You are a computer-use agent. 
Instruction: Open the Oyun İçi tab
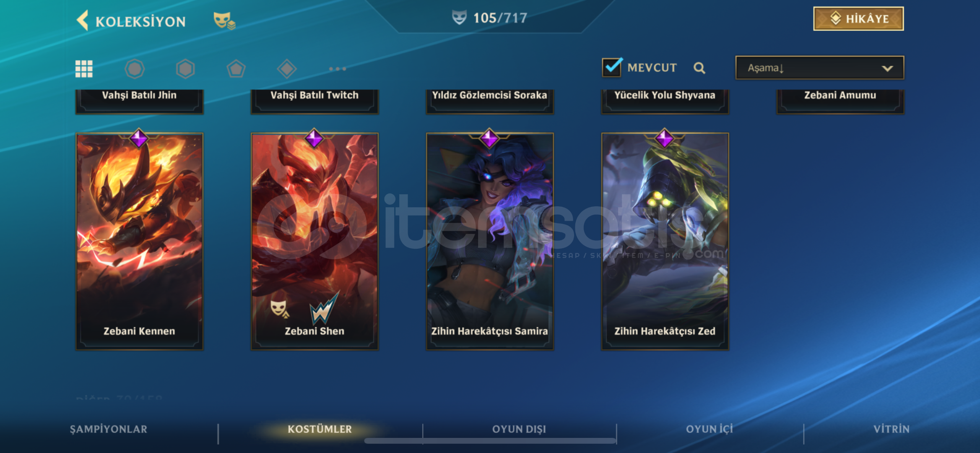tap(710, 429)
